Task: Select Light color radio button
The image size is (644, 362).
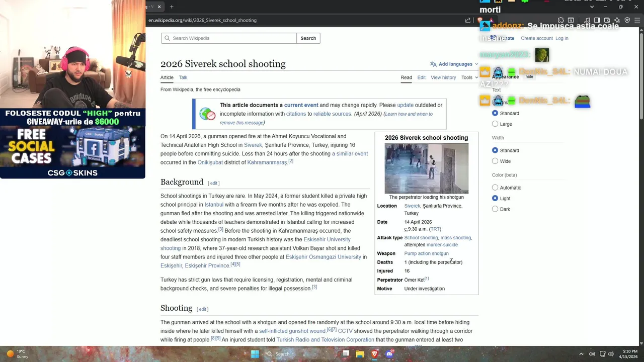Action: [495, 198]
